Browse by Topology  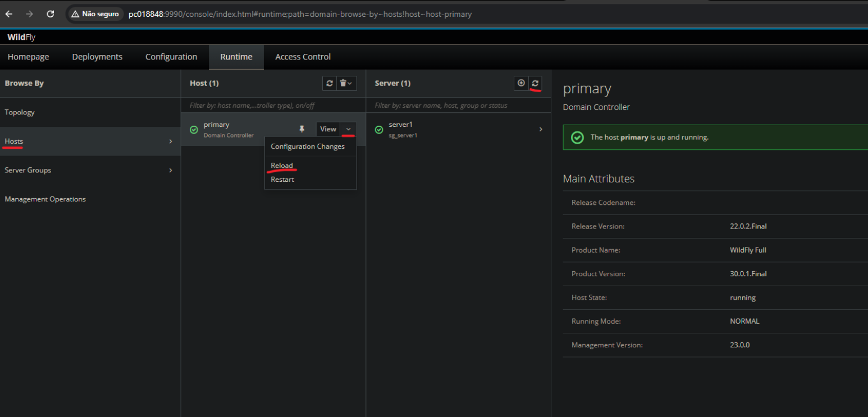(x=90, y=112)
